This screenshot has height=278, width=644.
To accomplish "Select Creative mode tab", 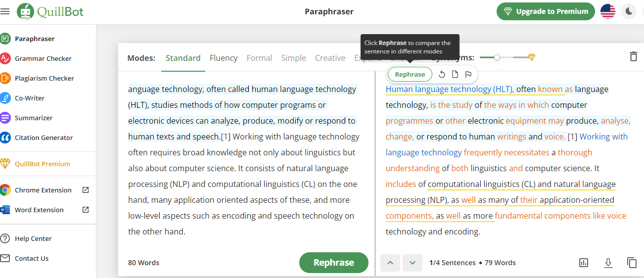I will [x=330, y=58].
